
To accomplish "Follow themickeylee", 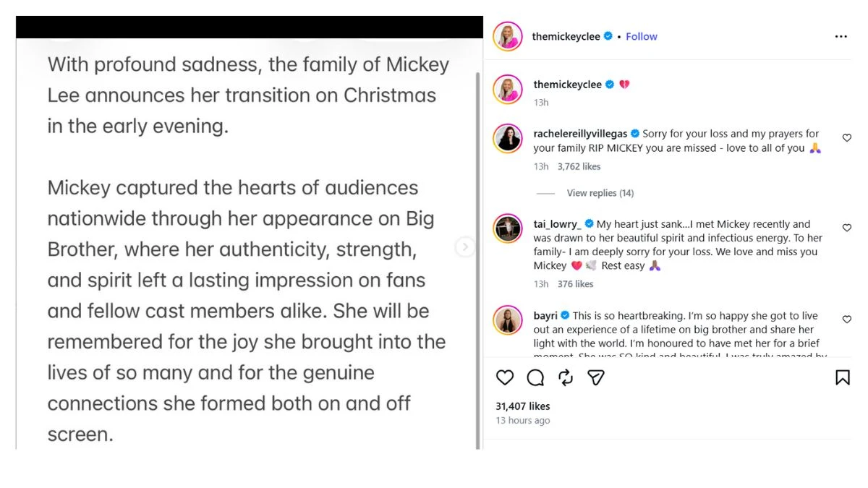I will [642, 36].
